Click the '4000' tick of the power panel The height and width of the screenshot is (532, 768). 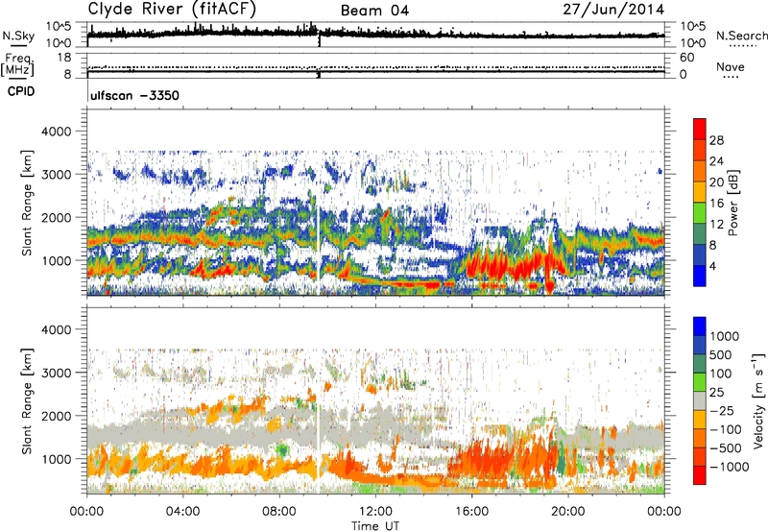[56, 132]
